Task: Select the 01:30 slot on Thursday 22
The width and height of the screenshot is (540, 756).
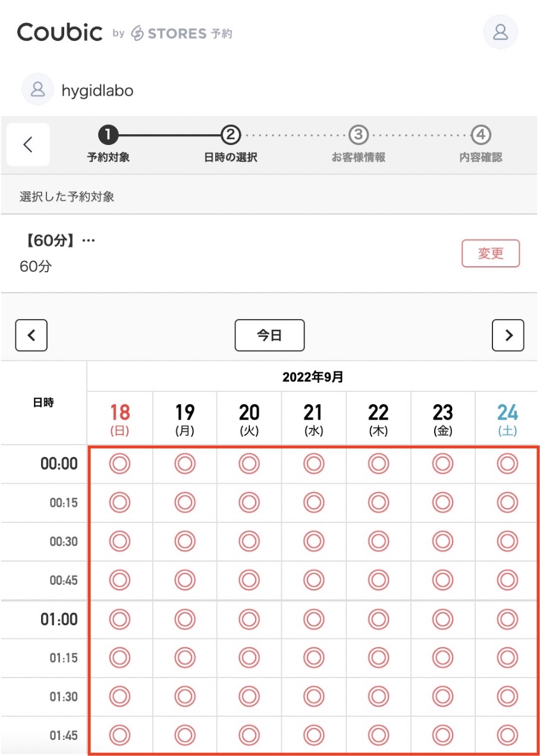Action: tap(378, 697)
